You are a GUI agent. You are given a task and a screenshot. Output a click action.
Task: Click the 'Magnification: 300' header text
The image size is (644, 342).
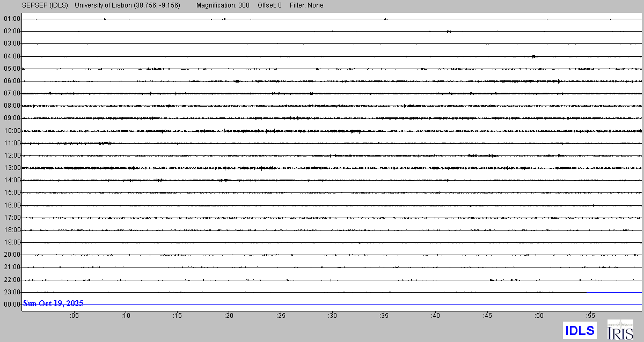[223, 5]
